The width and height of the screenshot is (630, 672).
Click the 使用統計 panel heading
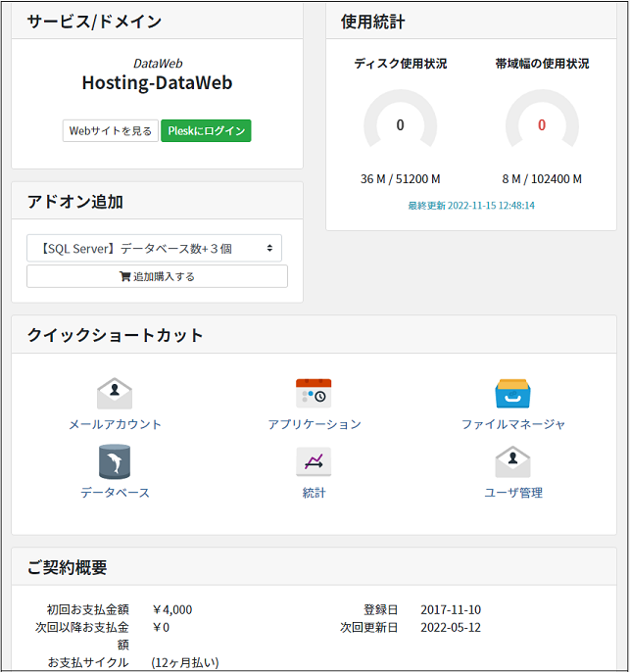372,22
